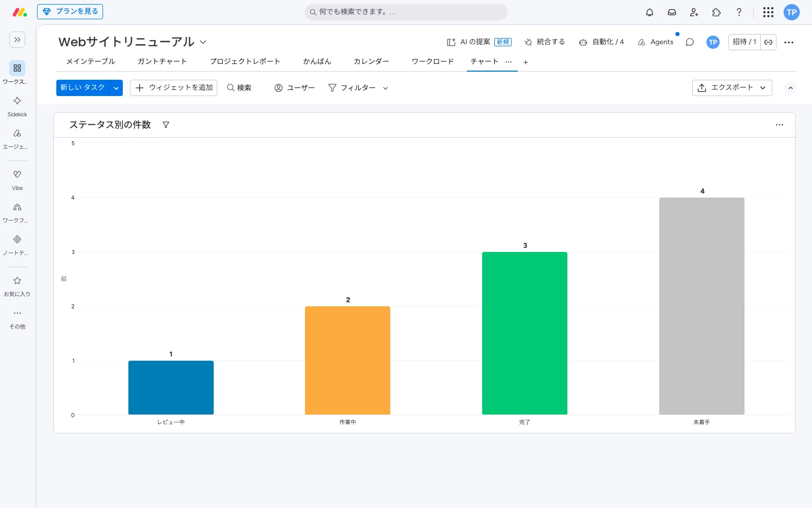The image size is (812, 508).
Task: Open the apps marketplace puzzle icon
Action: tap(717, 12)
